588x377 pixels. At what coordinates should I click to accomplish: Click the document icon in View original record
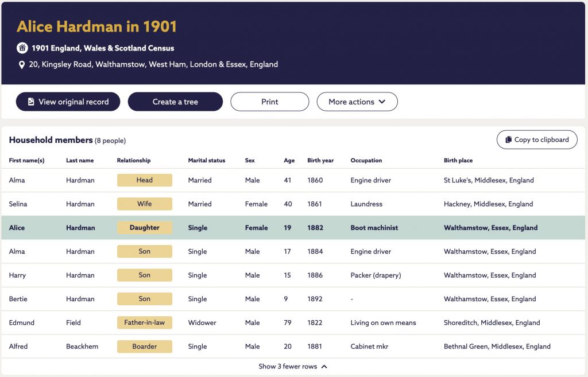click(31, 102)
